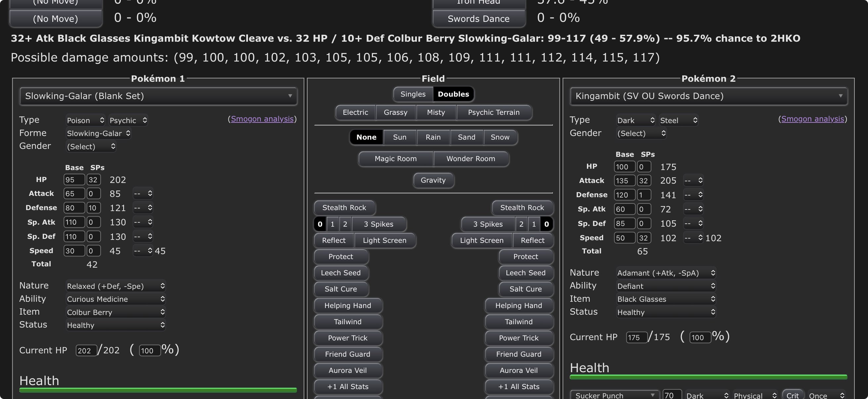868x399 pixels.
Task: Open Curious Medicine ability dropdown
Action: point(116,299)
